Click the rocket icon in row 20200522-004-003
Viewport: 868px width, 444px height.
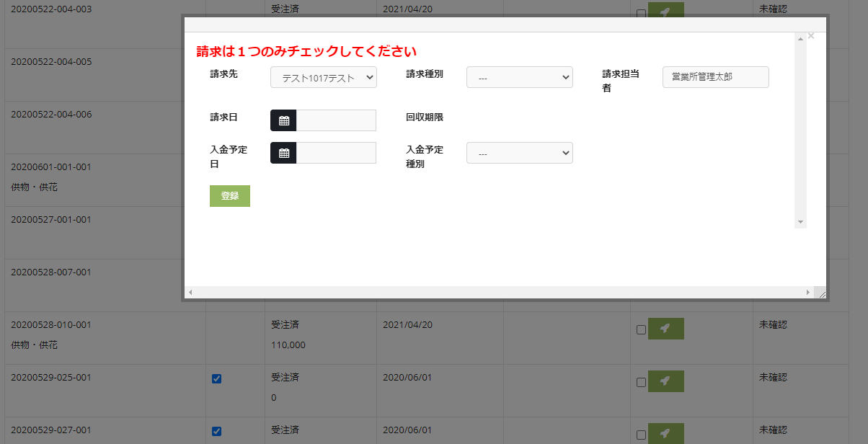[665, 12]
